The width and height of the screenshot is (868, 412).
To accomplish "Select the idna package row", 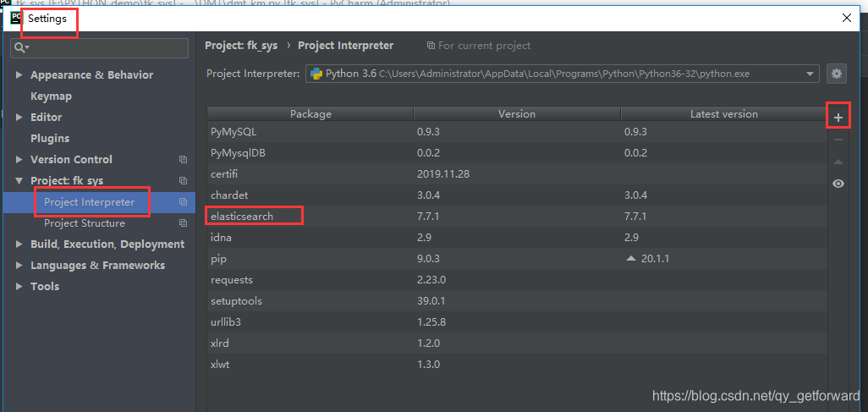I will pyautogui.click(x=517, y=238).
